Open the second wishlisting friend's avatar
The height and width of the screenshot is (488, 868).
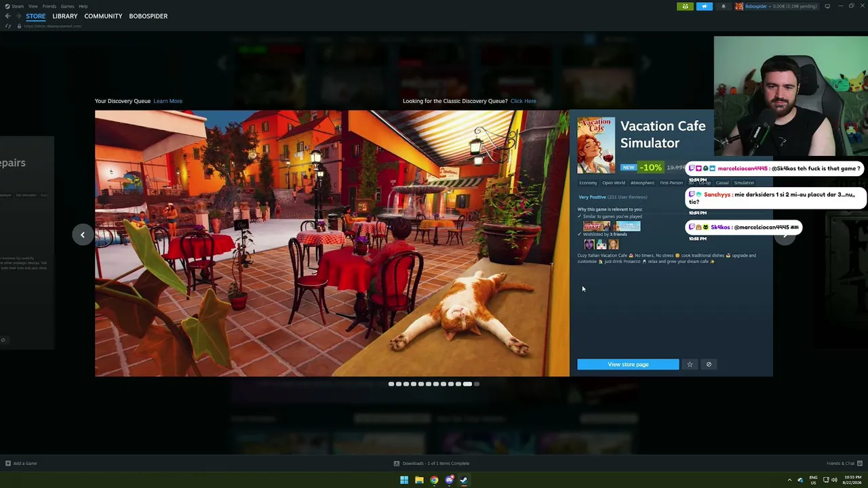(601, 244)
